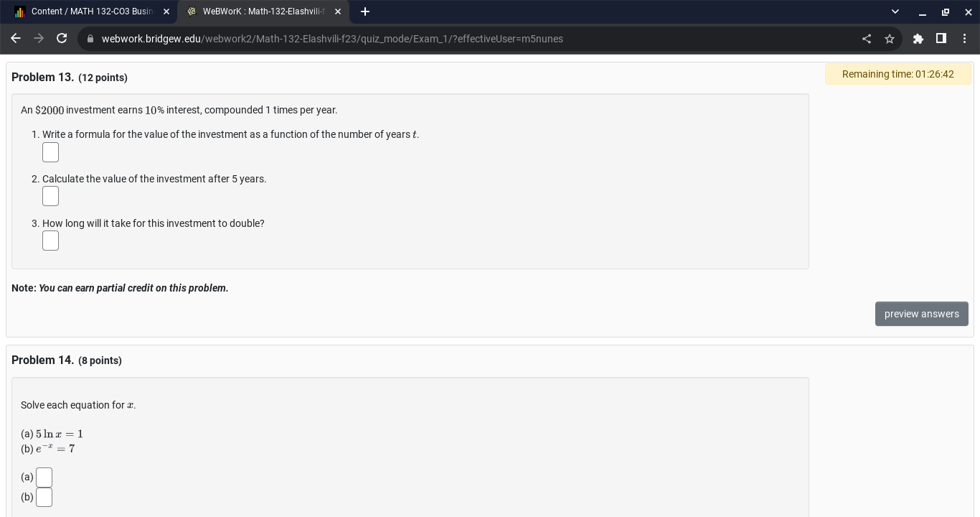Image resolution: width=980 pixels, height=517 pixels.
Task: Share the page using the share icon
Action: (867, 39)
